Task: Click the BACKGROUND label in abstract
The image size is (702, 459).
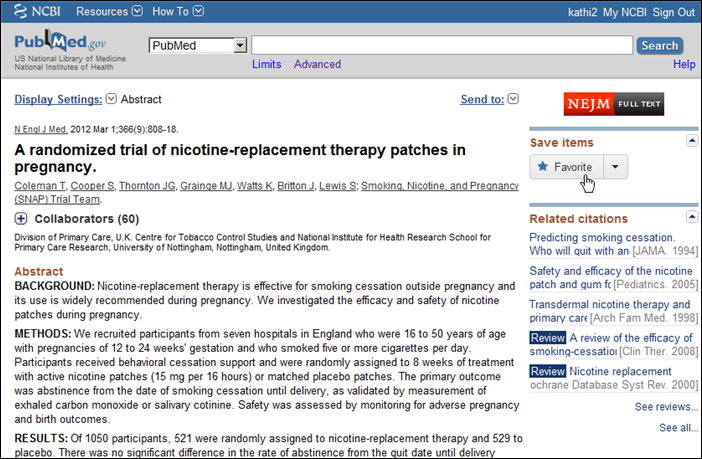Action: click(x=54, y=286)
